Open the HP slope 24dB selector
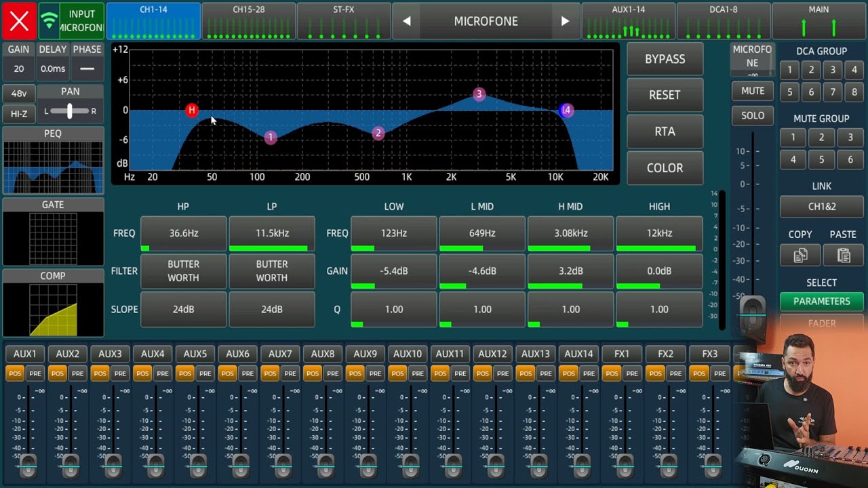 [184, 309]
